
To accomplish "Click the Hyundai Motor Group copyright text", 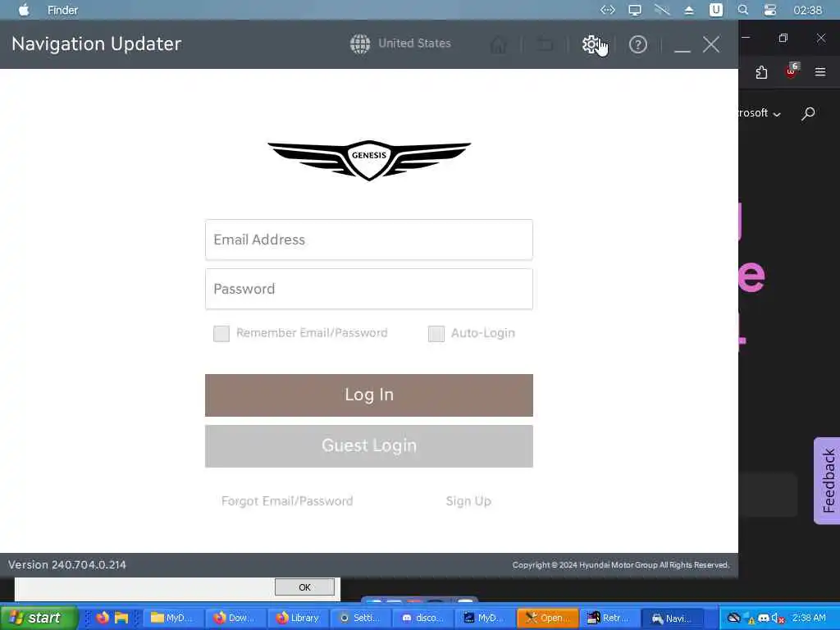I will [x=621, y=564].
